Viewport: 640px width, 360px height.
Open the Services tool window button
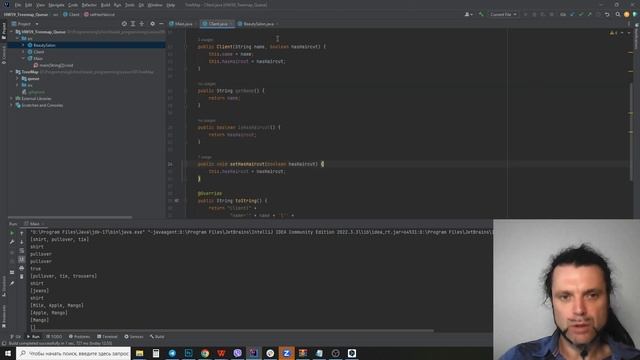(x=134, y=336)
